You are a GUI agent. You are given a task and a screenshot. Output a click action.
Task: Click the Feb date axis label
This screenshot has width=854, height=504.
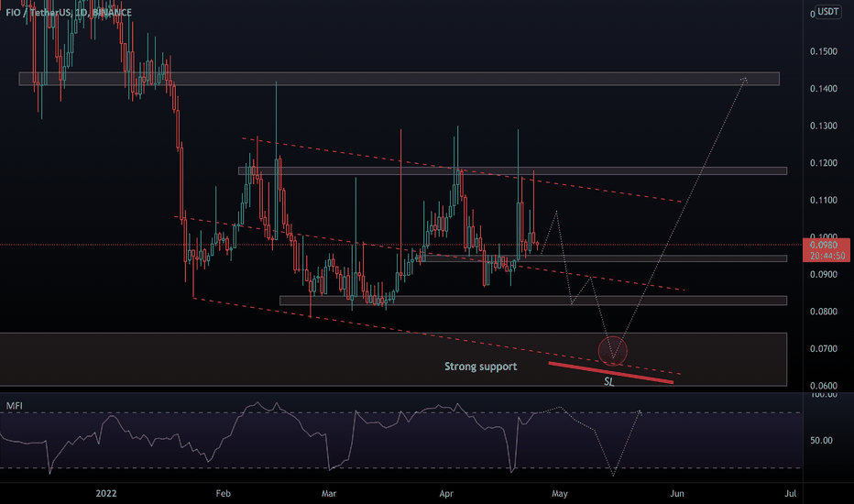pyautogui.click(x=224, y=494)
